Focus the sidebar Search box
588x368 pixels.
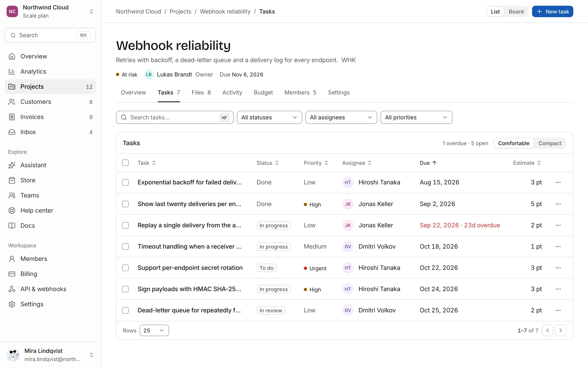[x=50, y=35]
